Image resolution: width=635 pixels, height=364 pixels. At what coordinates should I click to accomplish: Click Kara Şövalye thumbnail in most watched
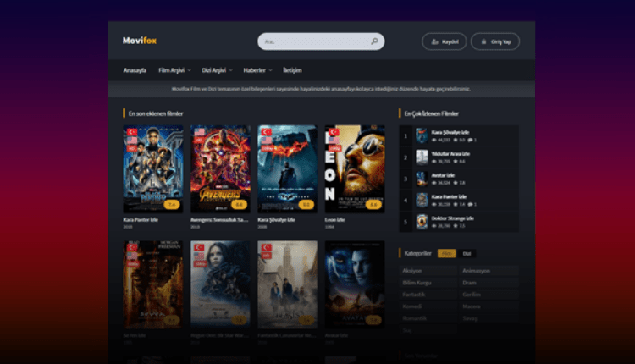click(x=422, y=136)
